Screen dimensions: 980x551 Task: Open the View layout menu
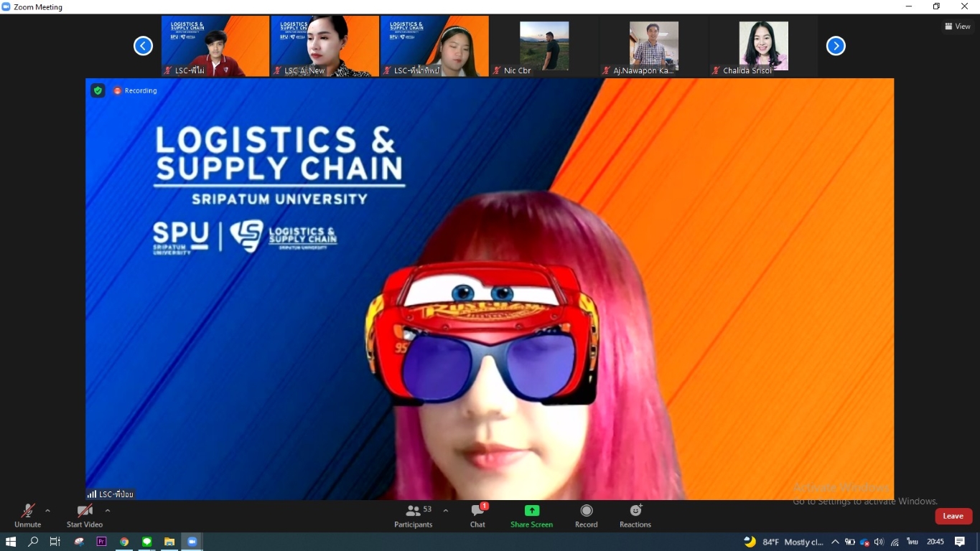tap(958, 27)
